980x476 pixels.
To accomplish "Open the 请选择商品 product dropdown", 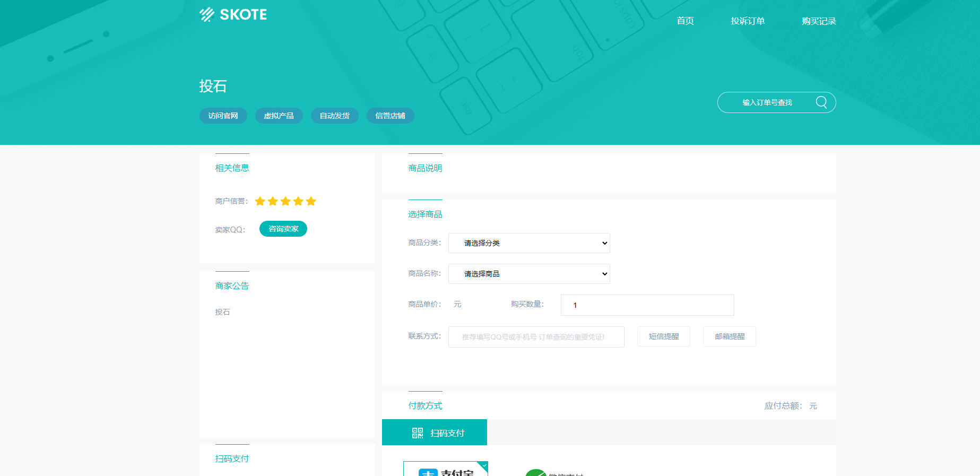I will pyautogui.click(x=529, y=274).
